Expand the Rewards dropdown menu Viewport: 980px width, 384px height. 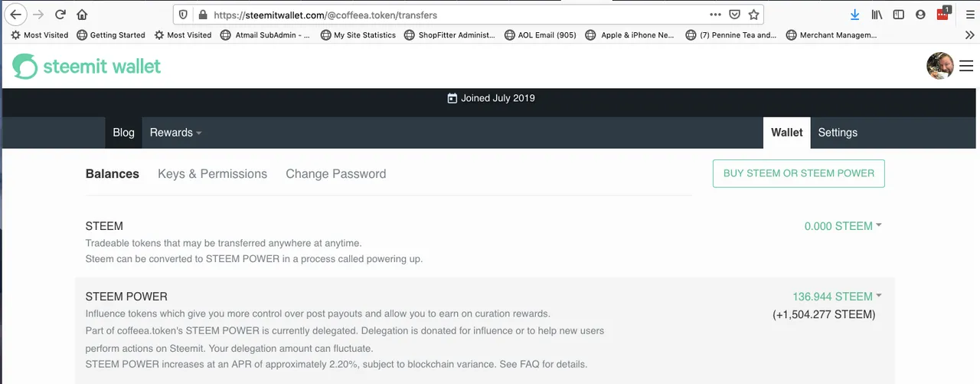click(175, 133)
